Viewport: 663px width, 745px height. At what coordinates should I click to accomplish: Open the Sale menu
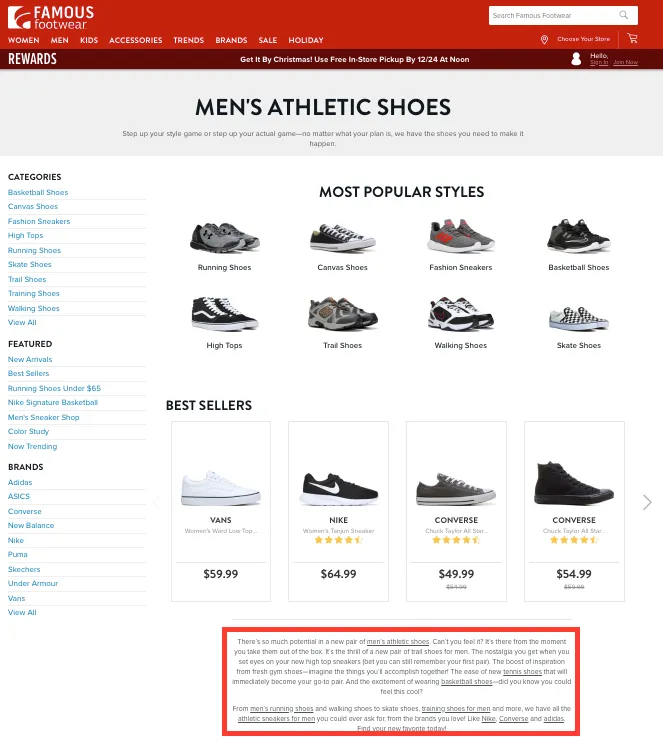coord(268,40)
